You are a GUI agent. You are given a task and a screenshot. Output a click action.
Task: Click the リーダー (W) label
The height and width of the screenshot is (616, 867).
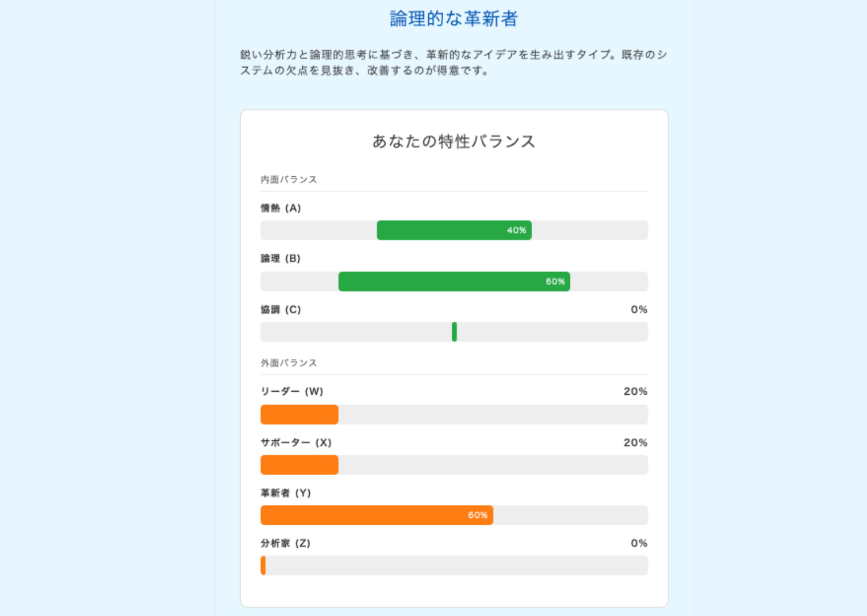tap(292, 391)
